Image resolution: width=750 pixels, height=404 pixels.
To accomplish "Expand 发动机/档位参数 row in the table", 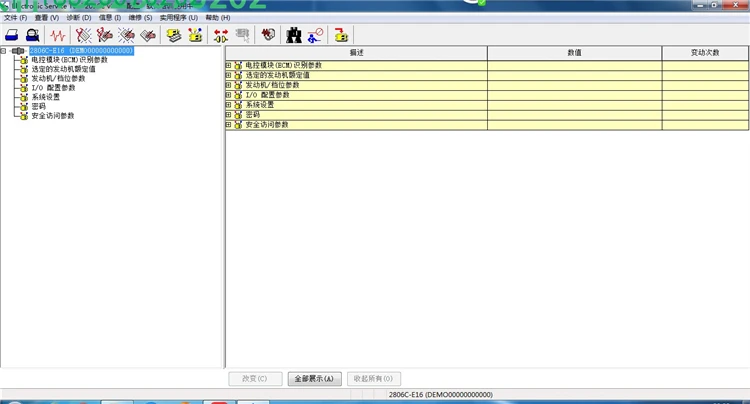I will [x=229, y=85].
